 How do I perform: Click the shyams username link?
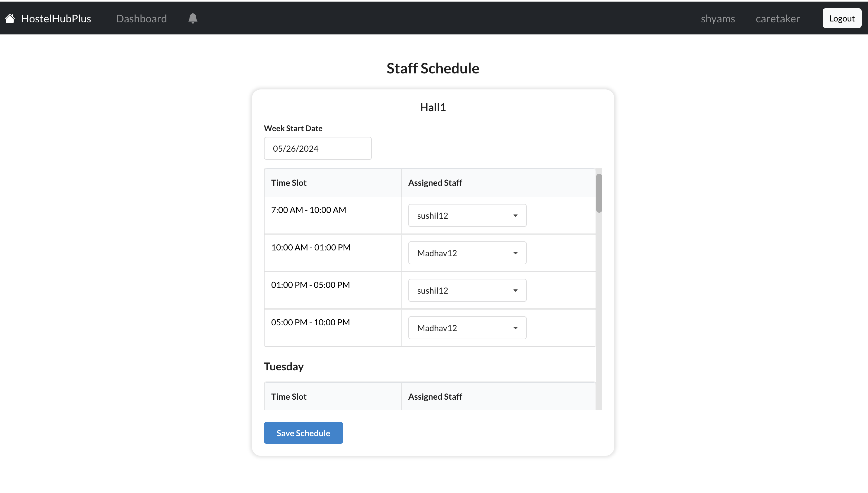tap(718, 18)
